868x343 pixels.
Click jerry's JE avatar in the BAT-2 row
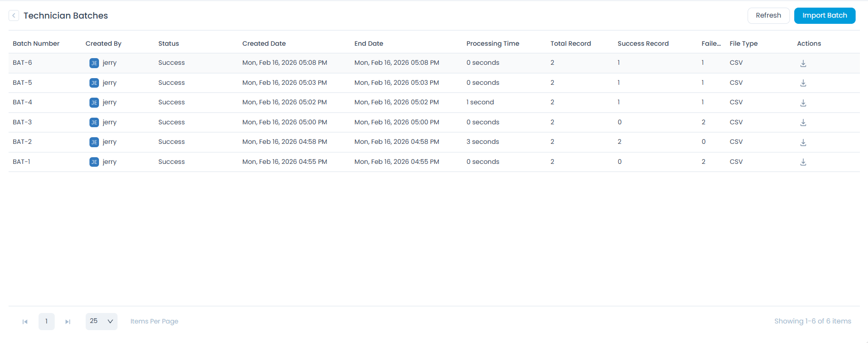pos(94,142)
